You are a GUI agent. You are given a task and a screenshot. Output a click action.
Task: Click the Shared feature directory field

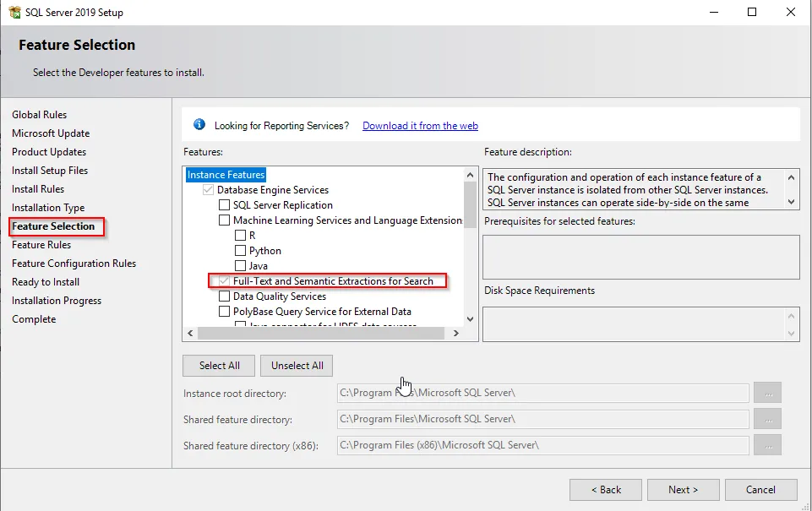point(543,419)
